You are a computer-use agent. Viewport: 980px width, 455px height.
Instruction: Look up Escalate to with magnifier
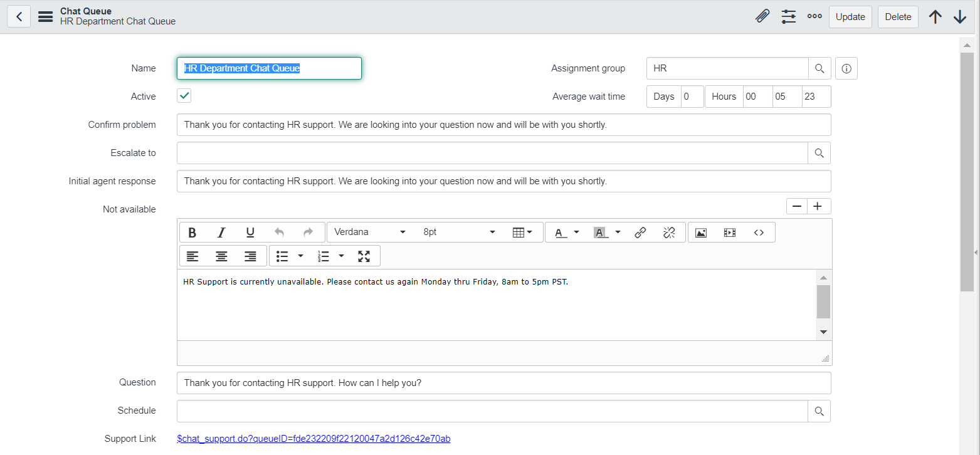tap(819, 153)
